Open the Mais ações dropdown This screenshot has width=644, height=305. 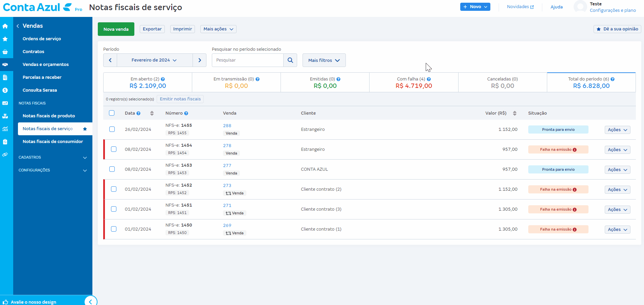tap(218, 29)
